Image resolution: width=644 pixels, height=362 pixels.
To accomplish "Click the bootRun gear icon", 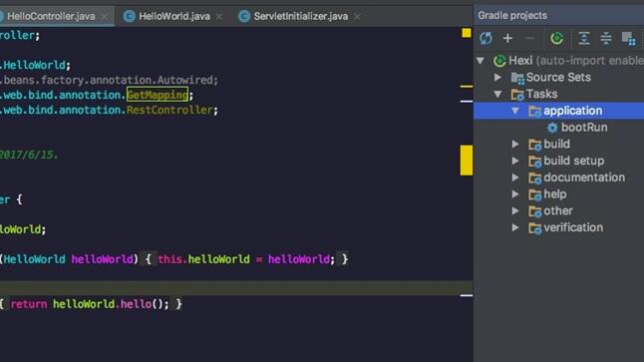I will (x=552, y=128).
